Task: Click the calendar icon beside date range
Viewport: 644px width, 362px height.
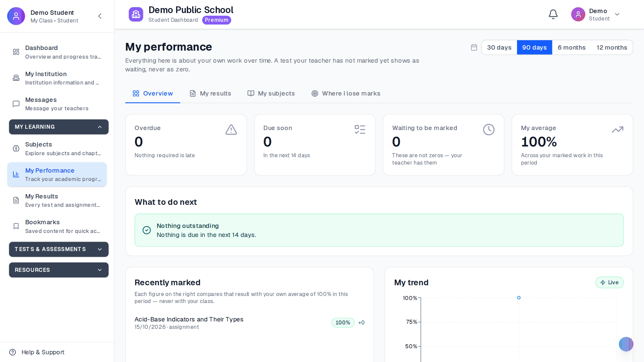Action: [474, 47]
